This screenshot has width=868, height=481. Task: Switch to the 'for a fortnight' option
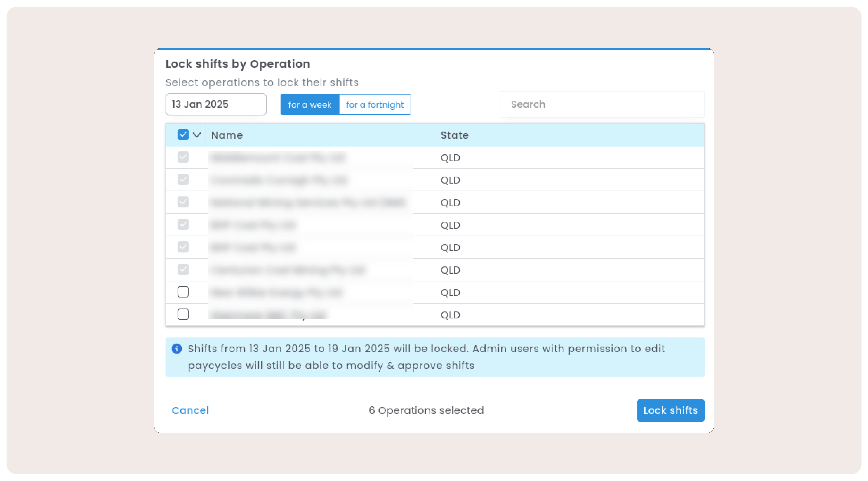click(x=375, y=105)
